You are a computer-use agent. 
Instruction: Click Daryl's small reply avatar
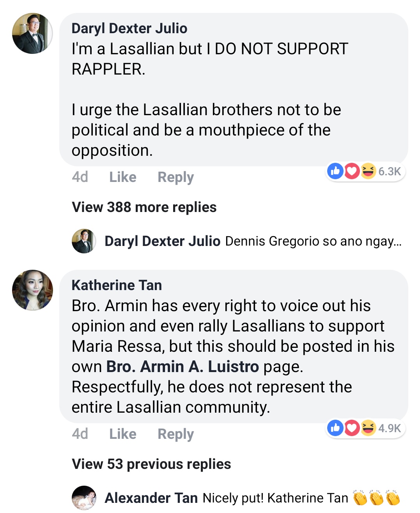84,241
